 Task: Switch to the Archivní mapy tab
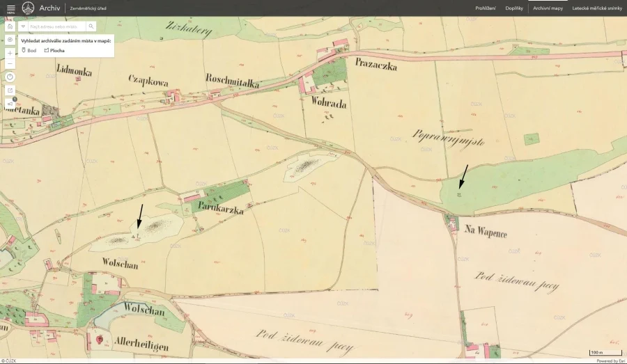click(548, 8)
